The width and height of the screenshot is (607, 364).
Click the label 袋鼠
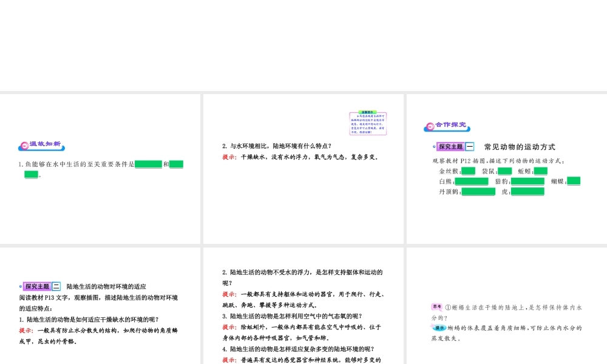pyautogui.click(x=488, y=171)
